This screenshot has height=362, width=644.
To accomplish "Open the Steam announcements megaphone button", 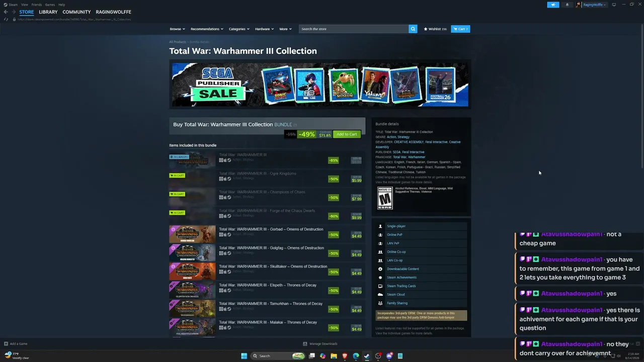I will pos(553,5).
